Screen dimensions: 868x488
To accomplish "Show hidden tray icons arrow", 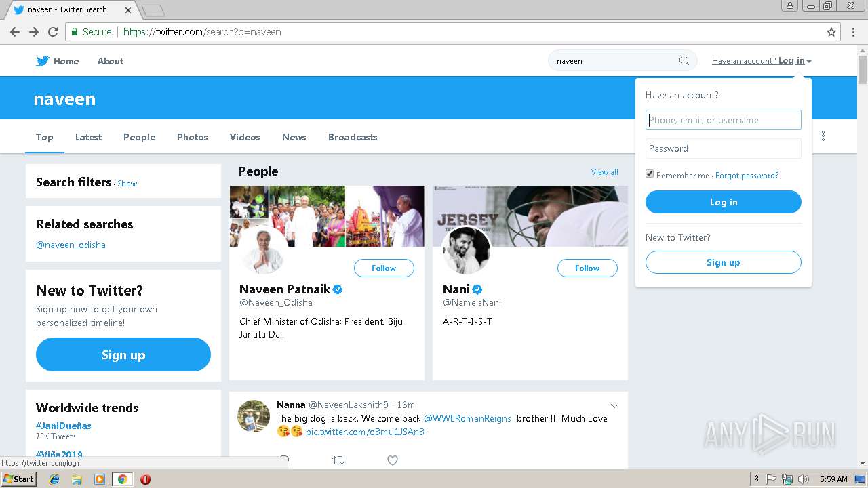I will pos(756,479).
